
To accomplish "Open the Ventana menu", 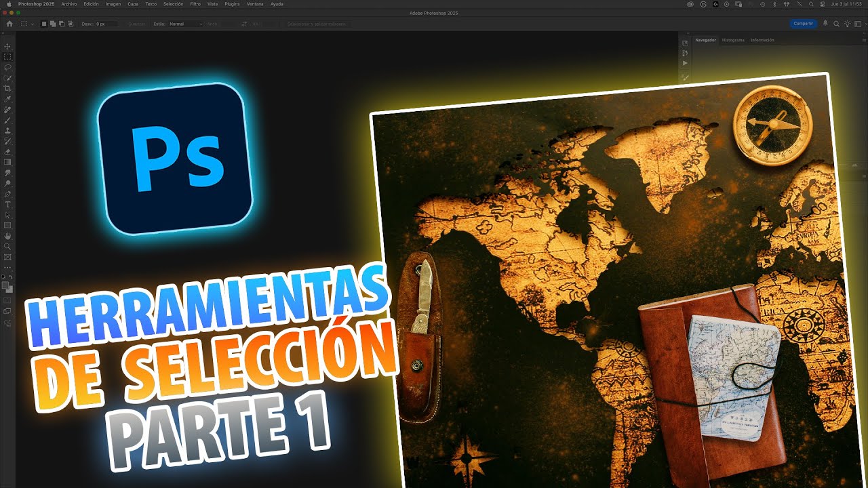I will [x=255, y=4].
